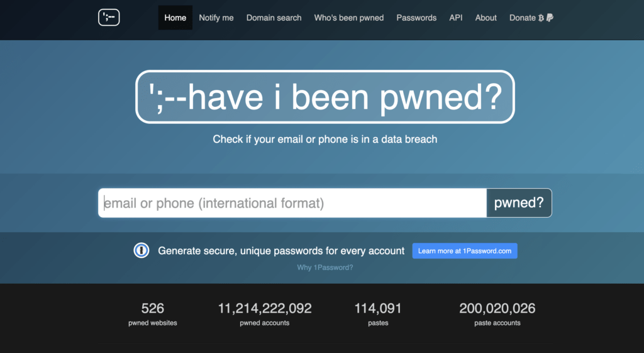The width and height of the screenshot is (644, 353).
Task: Go to Domain search
Action: [274, 18]
